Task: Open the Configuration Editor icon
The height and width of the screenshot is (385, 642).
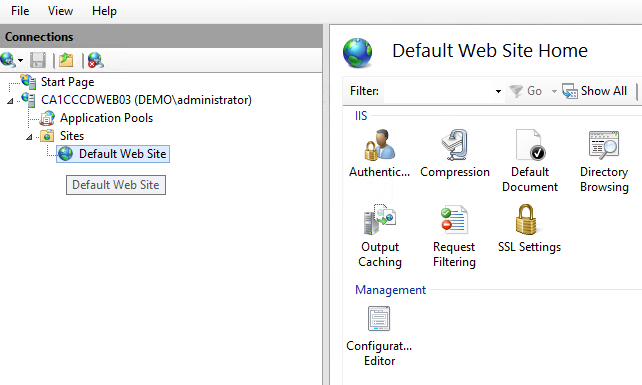Action: click(x=379, y=318)
